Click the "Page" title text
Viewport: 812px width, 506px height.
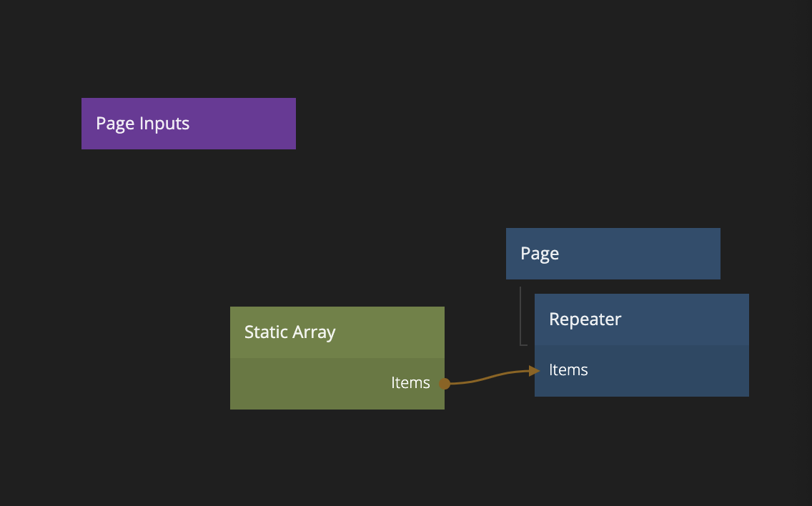click(x=540, y=254)
